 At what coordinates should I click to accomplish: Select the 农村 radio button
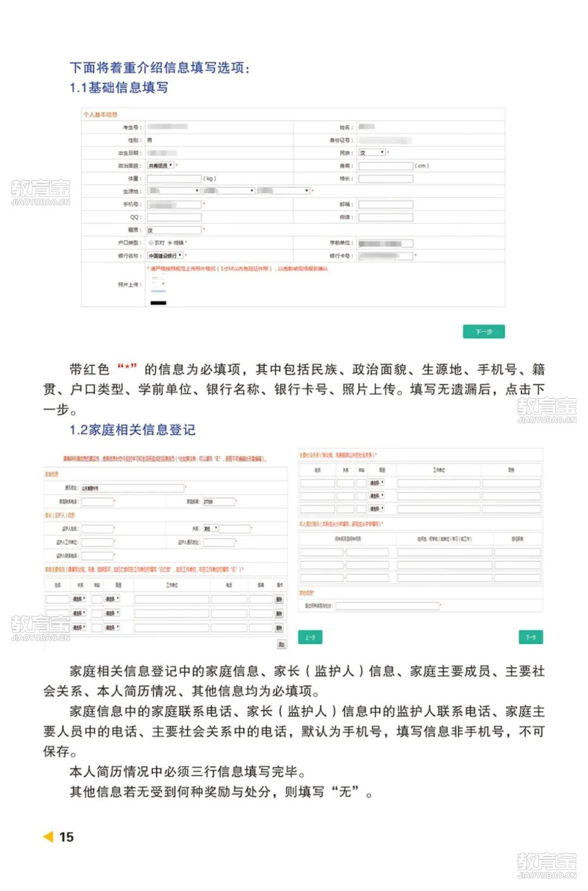(151, 243)
